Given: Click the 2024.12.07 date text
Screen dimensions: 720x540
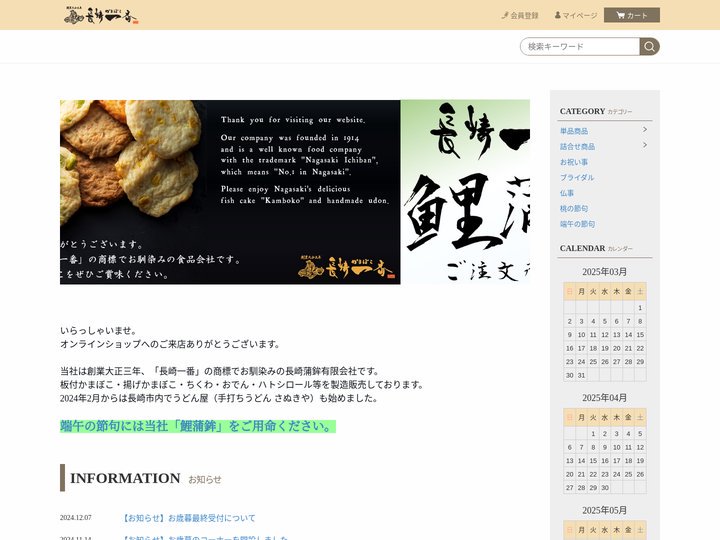Looking at the screenshot, I should [x=76, y=518].
